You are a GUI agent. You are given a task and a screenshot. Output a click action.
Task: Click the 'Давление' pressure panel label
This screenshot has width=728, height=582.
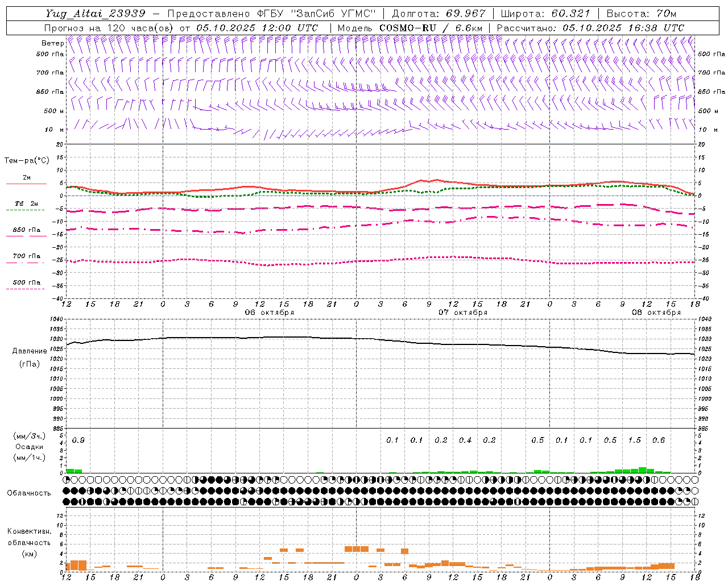pos(30,351)
